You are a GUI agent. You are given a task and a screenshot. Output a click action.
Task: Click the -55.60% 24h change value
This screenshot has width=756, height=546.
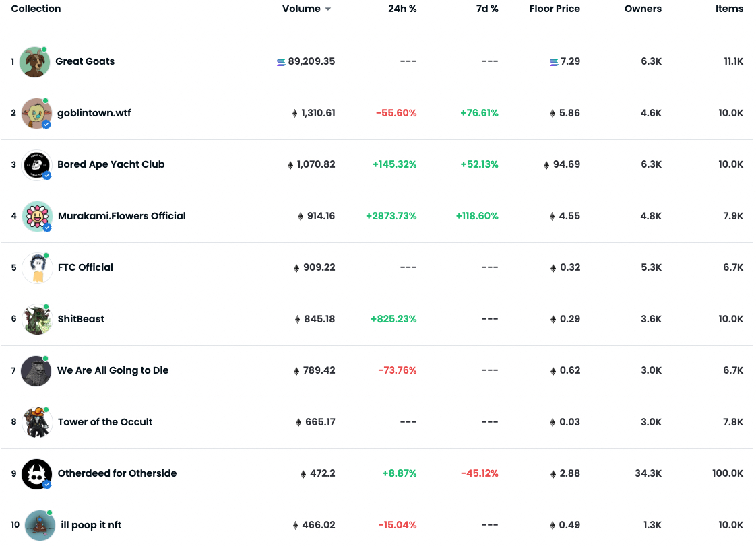396,113
